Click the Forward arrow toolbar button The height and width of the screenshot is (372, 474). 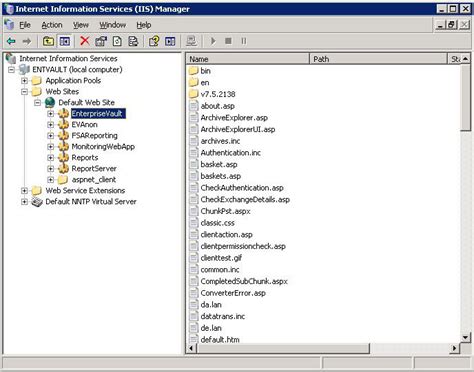27,41
